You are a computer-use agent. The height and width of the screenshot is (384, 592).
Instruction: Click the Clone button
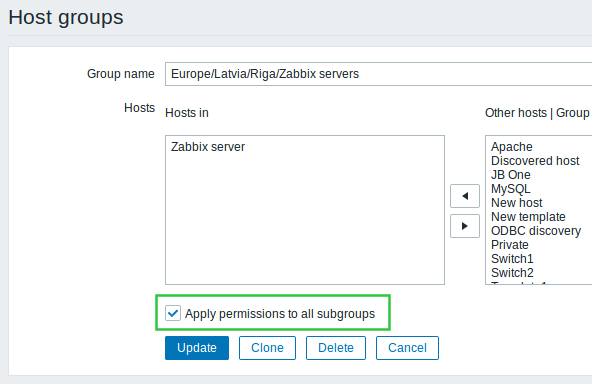267,348
